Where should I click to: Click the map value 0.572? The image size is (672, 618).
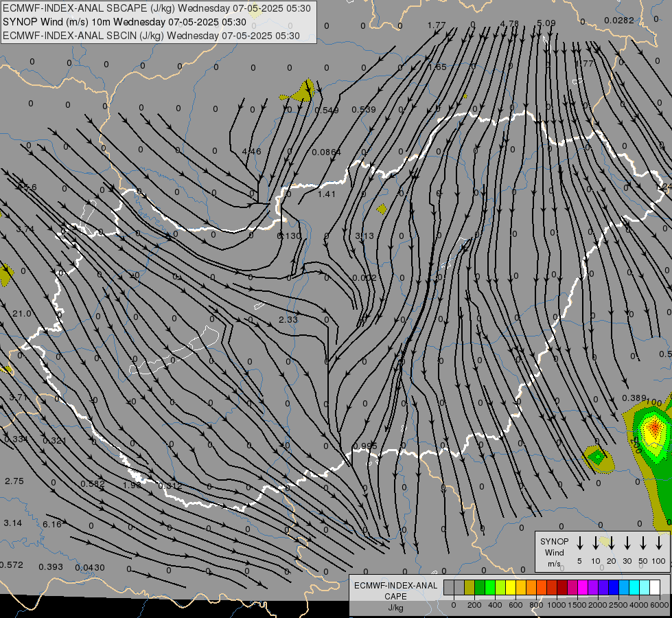(12, 565)
